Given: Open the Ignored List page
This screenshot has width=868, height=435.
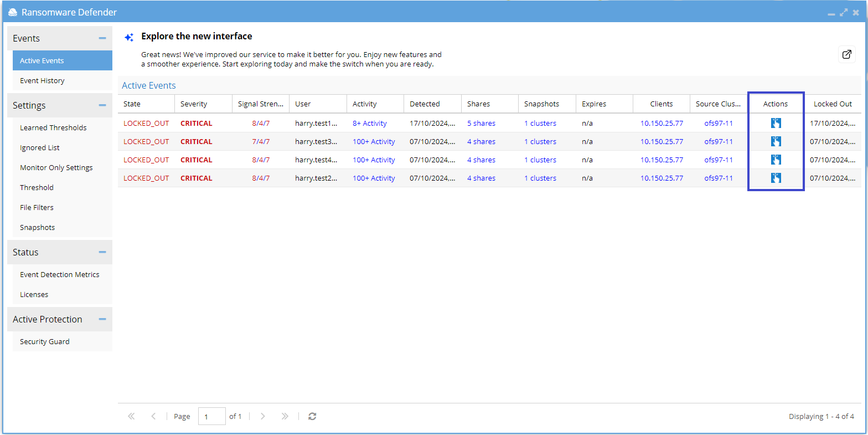Looking at the screenshot, I should click(63, 147).
